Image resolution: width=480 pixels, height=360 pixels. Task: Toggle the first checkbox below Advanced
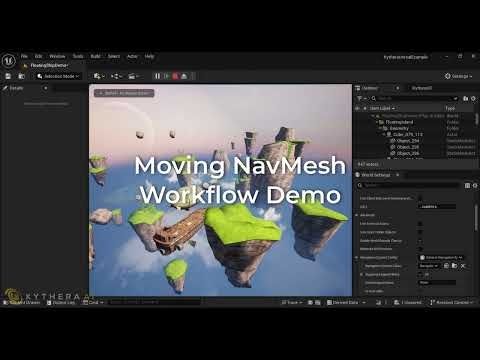[420, 224]
